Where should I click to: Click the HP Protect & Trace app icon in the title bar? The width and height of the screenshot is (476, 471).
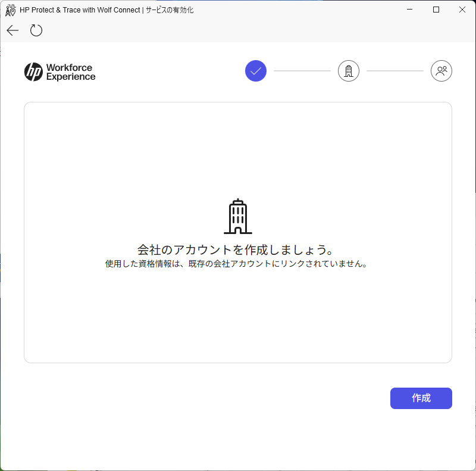click(x=10, y=10)
